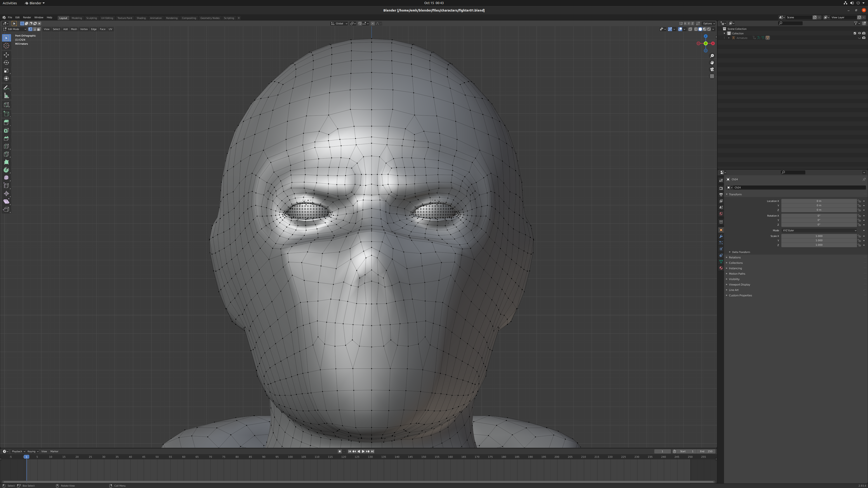Open the Object Data mesh properties tab
This screenshot has height=488, width=868.
(721, 262)
